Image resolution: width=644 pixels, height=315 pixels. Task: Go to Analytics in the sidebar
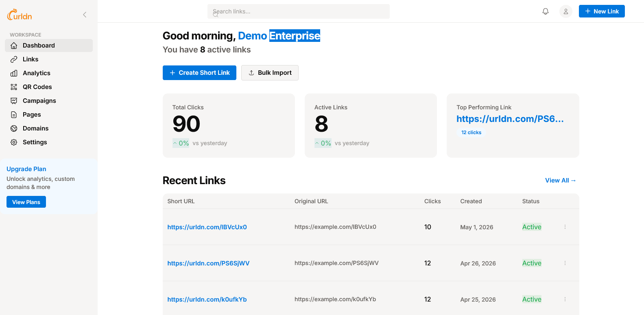49,73
